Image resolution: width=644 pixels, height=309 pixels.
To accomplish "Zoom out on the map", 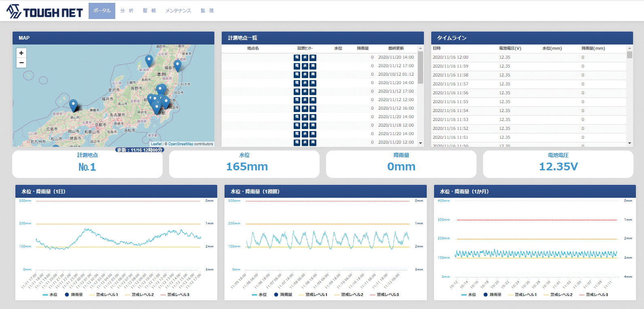I will coord(21,63).
